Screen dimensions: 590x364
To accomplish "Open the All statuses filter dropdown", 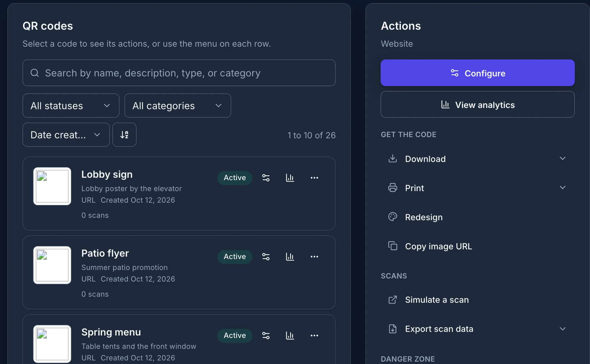I will (x=71, y=106).
